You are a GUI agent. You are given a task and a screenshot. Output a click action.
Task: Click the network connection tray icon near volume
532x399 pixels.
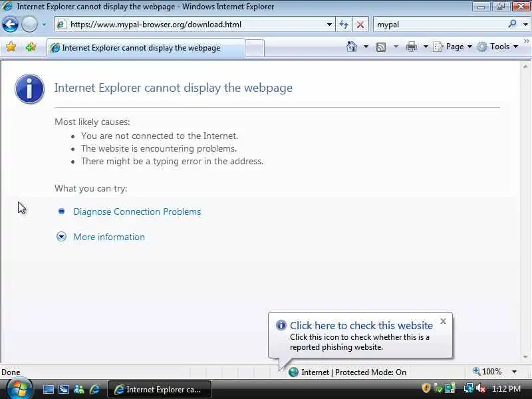(x=469, y=388)
